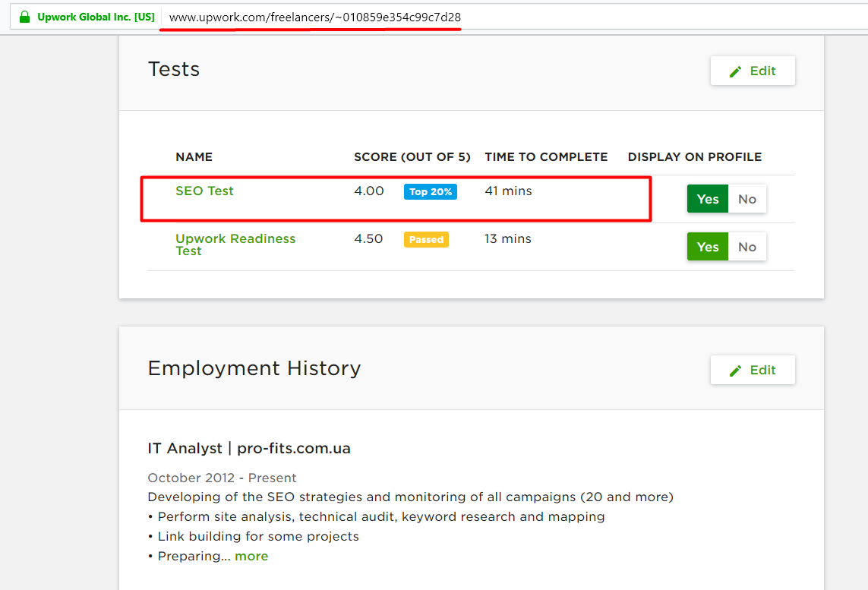Click pencil icon in Employment History Edit button
Image resolution: width=868 pixels, height=590 pixels.
(x=735, y=371)
